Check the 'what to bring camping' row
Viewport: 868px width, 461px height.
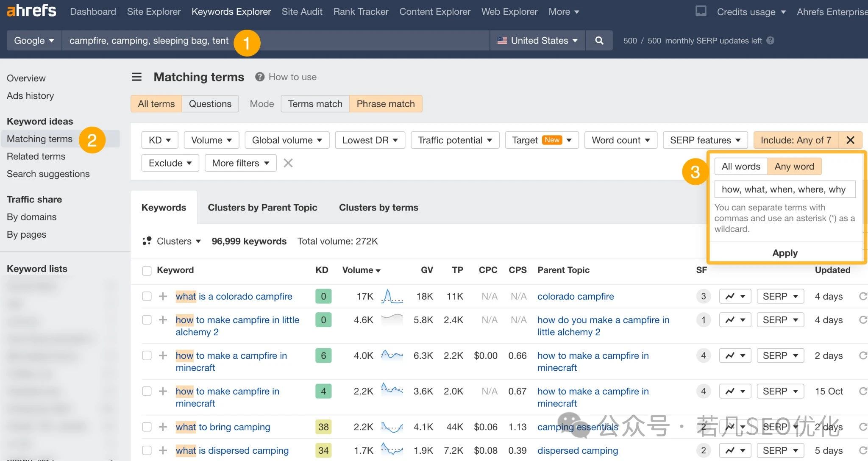click(147, 427)
